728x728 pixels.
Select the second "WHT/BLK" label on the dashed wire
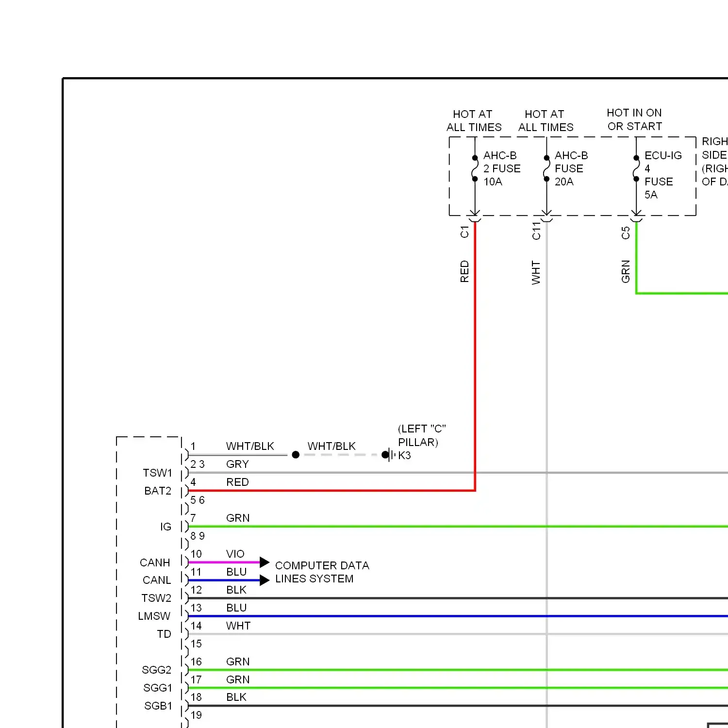pos(331,446)
